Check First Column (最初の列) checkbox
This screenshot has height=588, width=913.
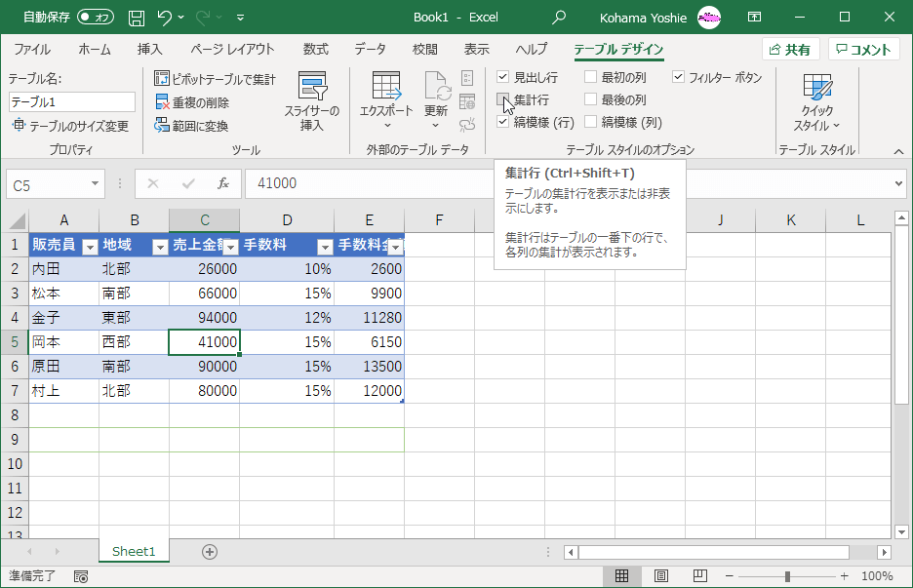click(x=590, y=77)
